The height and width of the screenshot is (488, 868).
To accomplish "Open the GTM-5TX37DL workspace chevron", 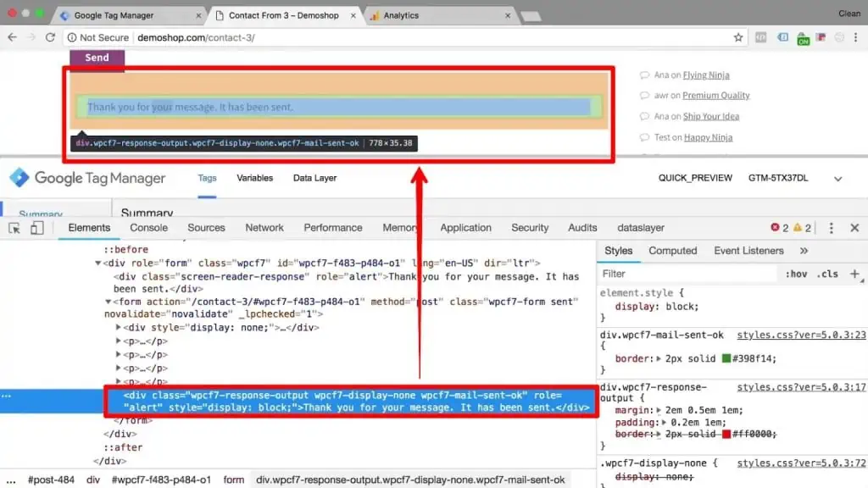I will [837, 178].
